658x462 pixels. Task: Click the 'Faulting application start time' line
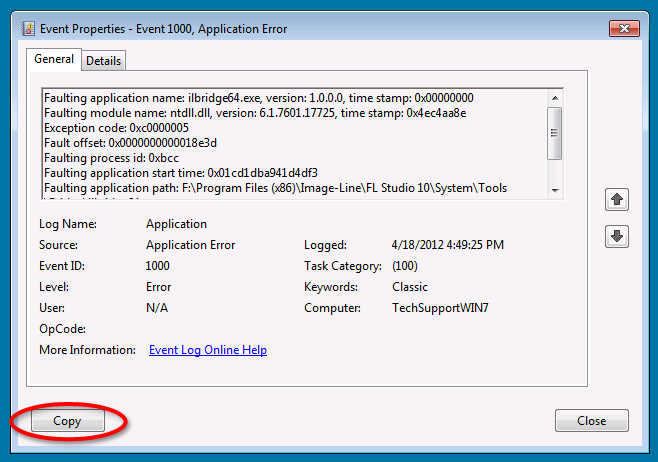tap(181, 173)
